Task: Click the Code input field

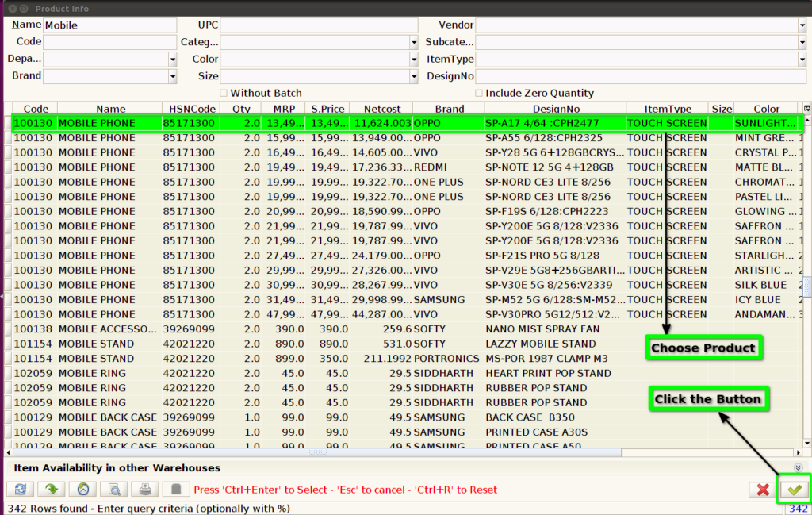Action: [109, 42]
